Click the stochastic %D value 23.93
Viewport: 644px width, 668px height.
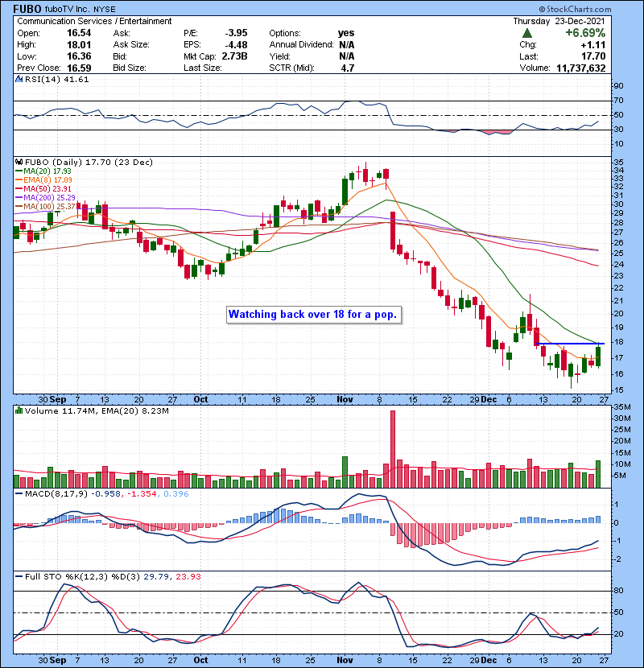188,576
